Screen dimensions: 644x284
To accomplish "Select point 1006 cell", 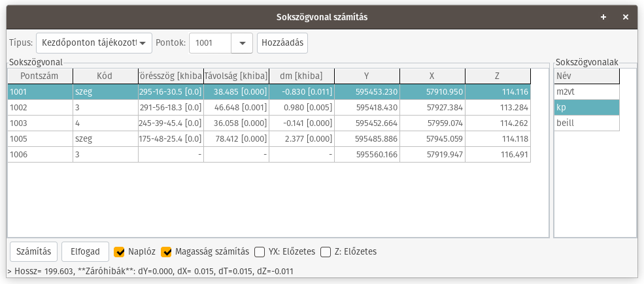I will [x=40, y=154].
